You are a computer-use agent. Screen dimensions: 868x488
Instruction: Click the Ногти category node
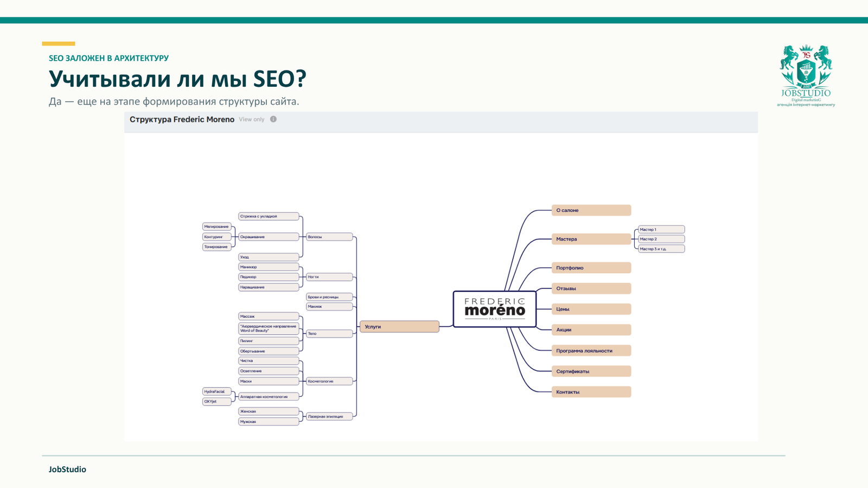[x=329, y=277]
